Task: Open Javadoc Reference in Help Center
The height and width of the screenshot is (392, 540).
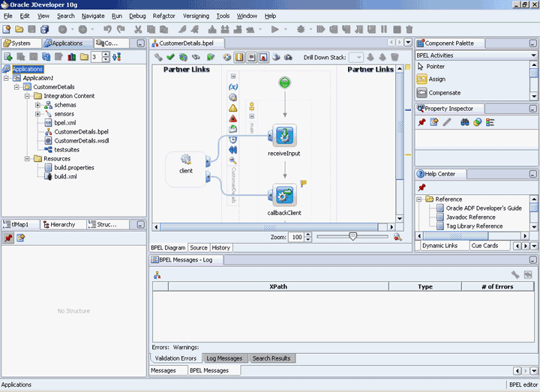Action: point(471,217)
